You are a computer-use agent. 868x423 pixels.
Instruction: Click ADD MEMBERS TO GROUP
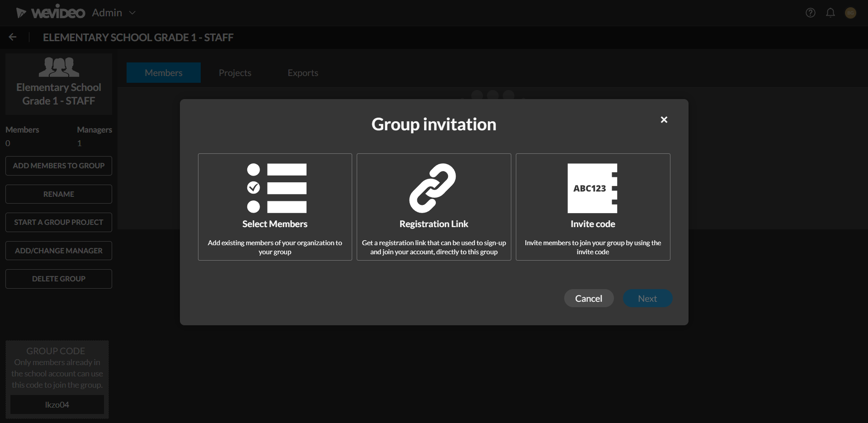click(x=58, y=166)
